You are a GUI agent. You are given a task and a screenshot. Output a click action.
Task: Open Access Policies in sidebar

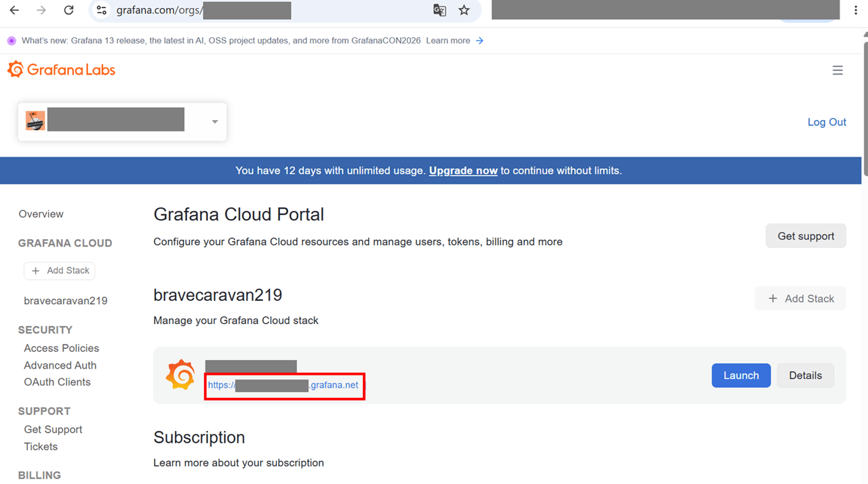62,348
